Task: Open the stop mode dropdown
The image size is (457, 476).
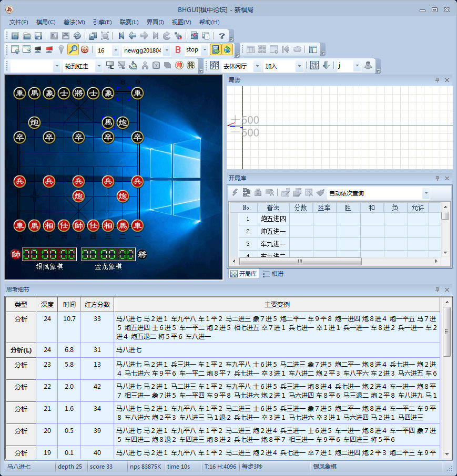Action: coord(205,50)
